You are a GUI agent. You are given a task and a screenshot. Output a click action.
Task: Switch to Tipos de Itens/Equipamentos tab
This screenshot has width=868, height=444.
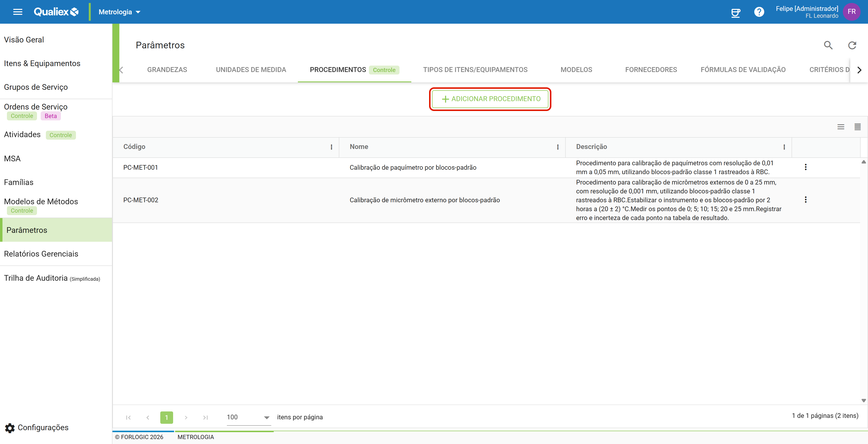tap(475, 70)
